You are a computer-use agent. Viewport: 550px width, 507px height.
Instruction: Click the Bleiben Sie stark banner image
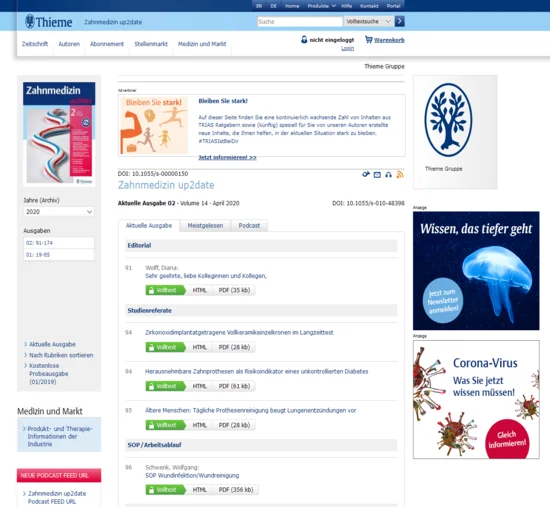click(154, 126)
